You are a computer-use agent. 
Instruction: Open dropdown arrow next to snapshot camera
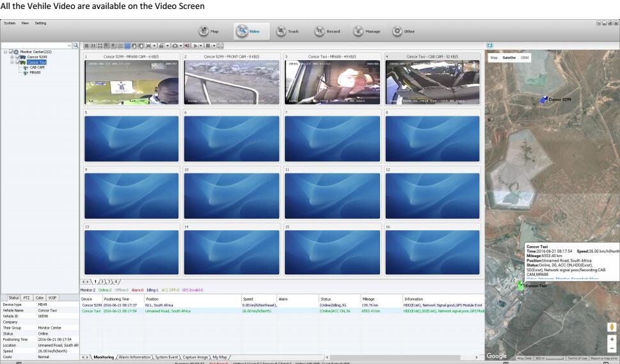180,46
